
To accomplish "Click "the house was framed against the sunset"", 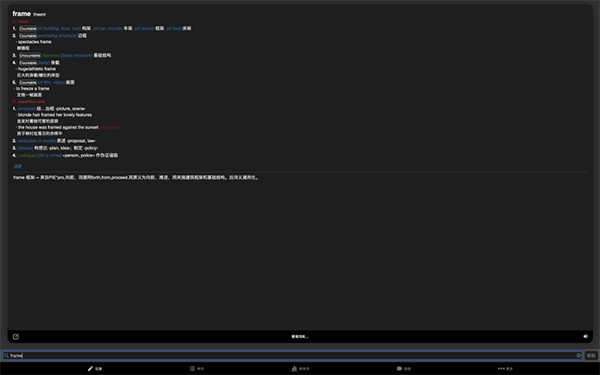I will click(x=58, y=127).
